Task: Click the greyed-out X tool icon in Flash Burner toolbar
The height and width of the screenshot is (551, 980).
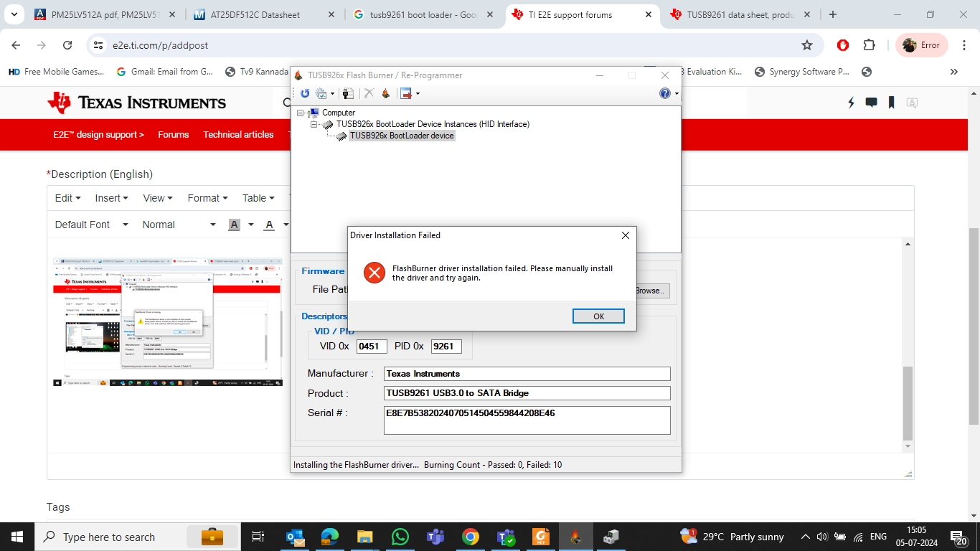Action: 369,93
